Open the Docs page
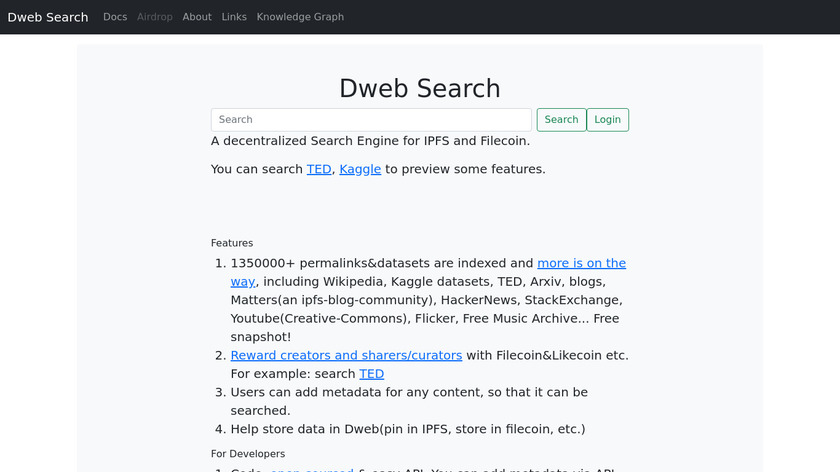The height and width of the screenshot is (472, 840). [115, 17]
